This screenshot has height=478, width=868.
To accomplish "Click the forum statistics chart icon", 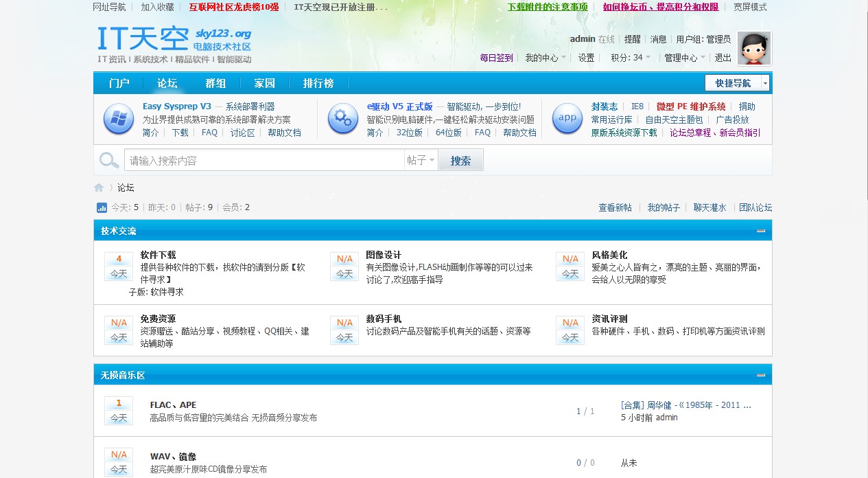I will tap(102, 207).
